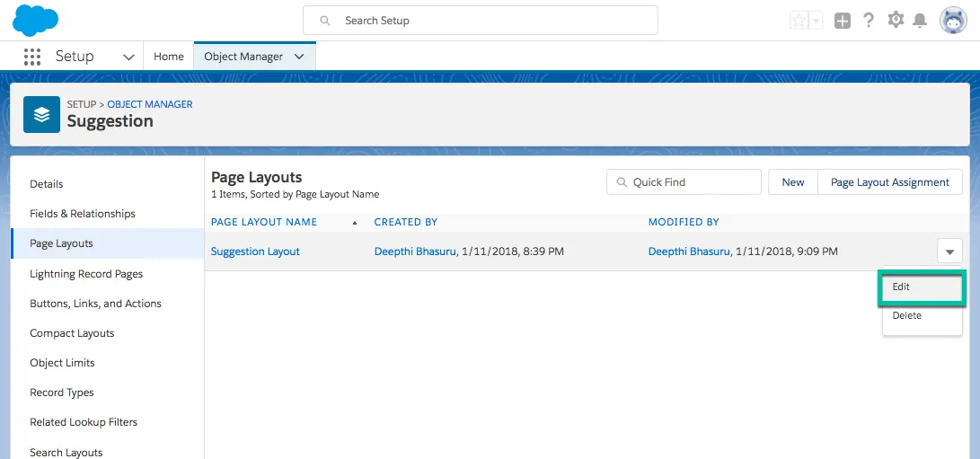Click the favorites star icon
Screen dimensions: 980x459
[799, 21]
